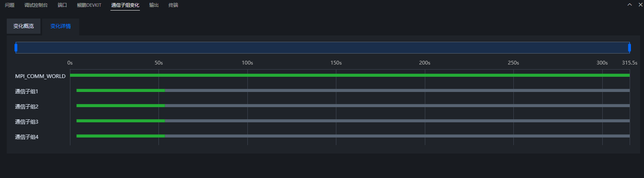The image size is (644, 178).
Task: Click the MPI_COMM_WORLD row label
Action: pyautogui.click(x=40, y=76)
